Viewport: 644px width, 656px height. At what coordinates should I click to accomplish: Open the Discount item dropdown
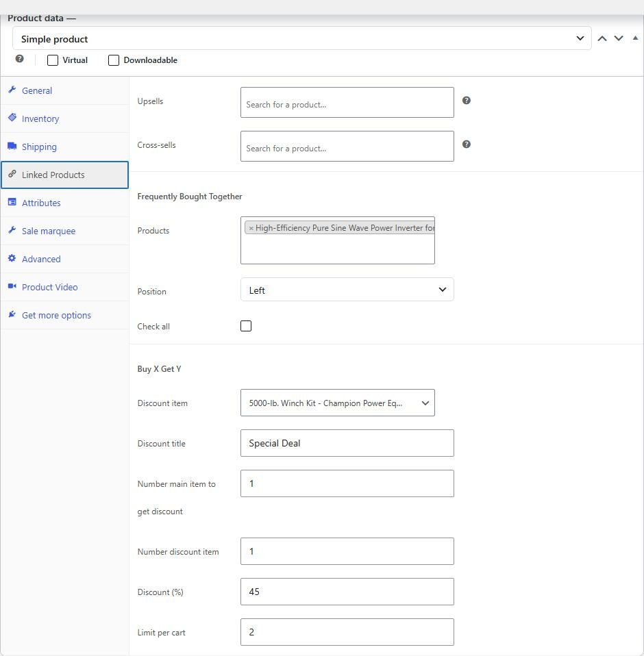[337, 403]
